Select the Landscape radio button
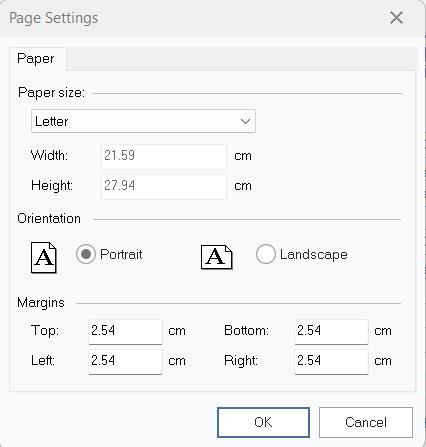The height and width of the screenshot is (447, 426). [x=266, y=254]
